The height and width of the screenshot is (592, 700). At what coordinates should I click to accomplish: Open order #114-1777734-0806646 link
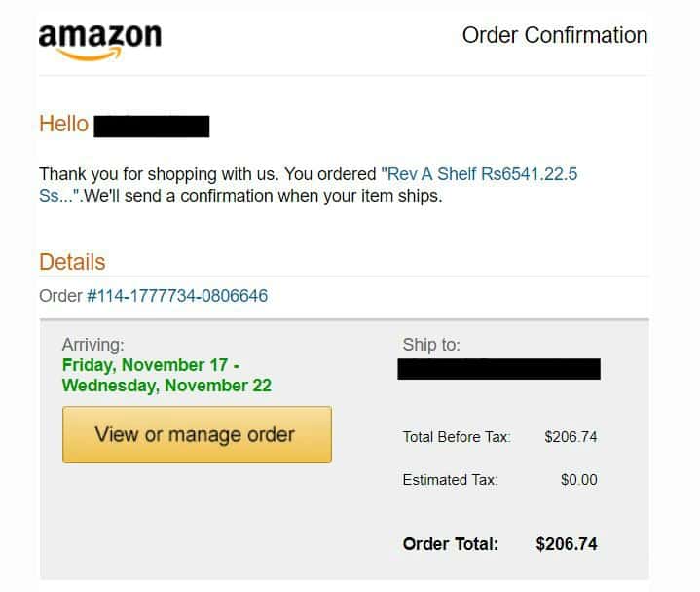click(177, 296)
